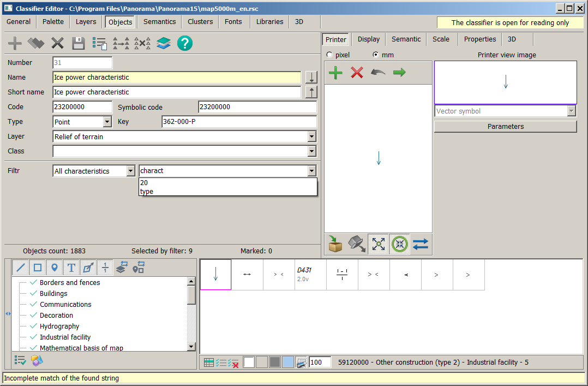The image size is (588, 386).
Task: Select the pixel radio button
Action: [x=329, y=55]
